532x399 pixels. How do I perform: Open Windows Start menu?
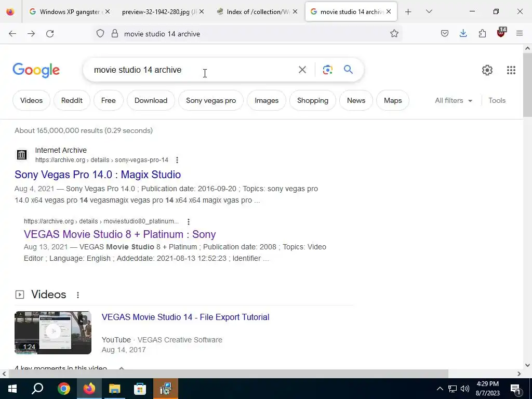coord(12,389)
